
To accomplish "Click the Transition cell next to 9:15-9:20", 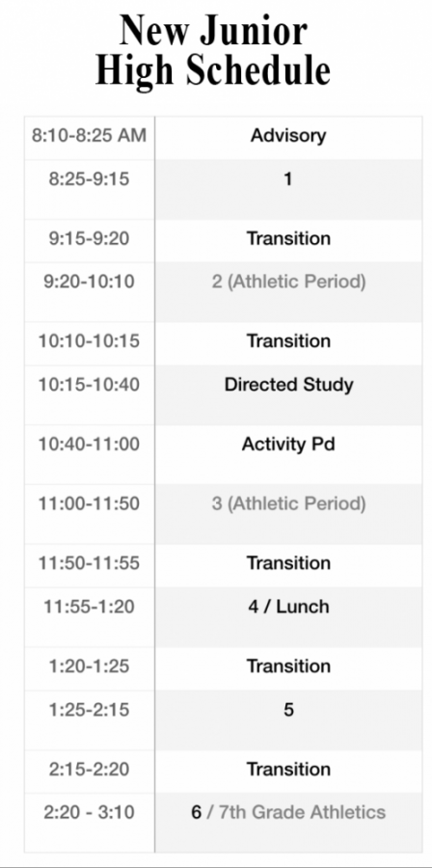I will tap(288, 238).
